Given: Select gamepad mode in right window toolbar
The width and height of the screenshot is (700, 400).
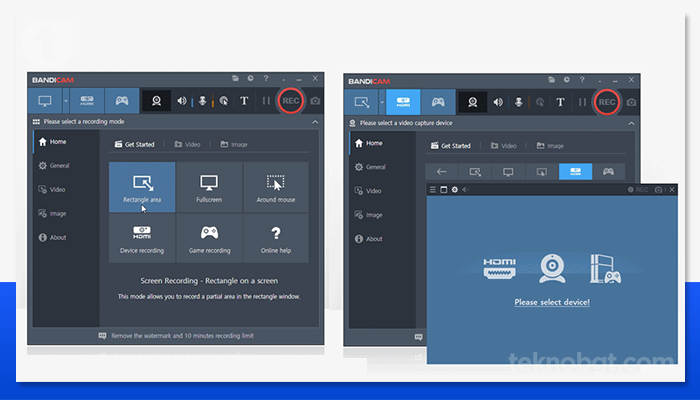Looking at the screenshot, I should 438,102.
